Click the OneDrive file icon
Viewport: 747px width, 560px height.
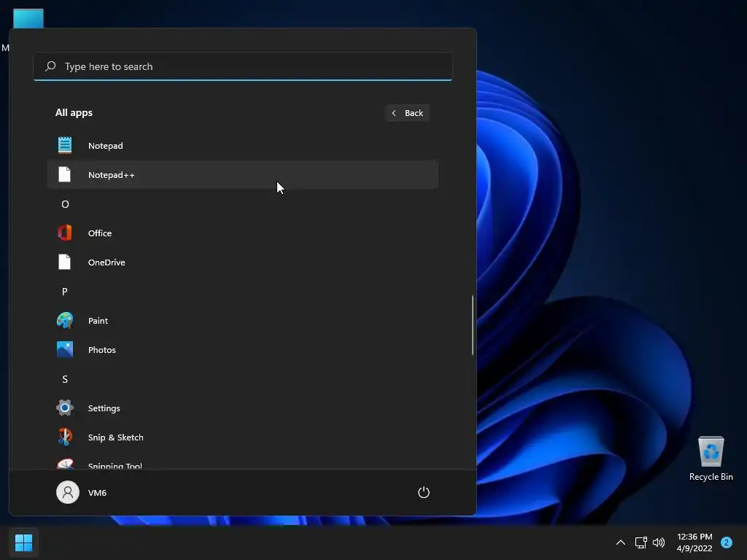click(x=65, y=262)
